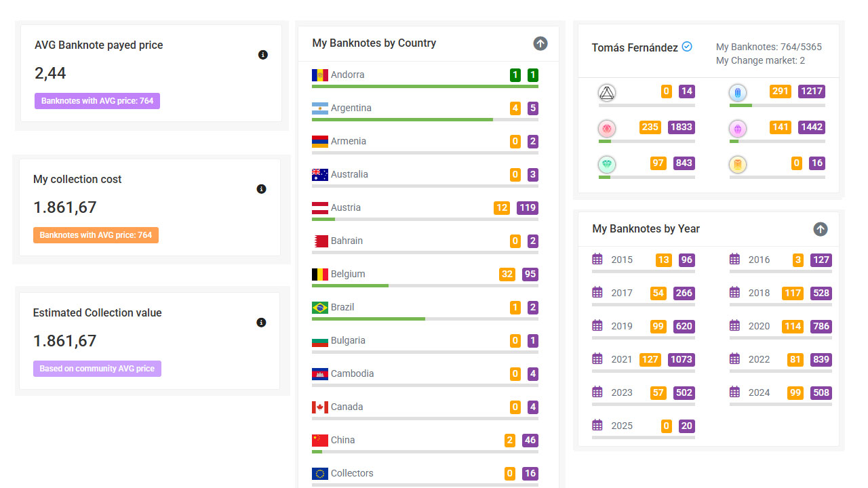Click info icon for AVG Banknote payed price
This screenshot has width=868, height=488.
263,55
